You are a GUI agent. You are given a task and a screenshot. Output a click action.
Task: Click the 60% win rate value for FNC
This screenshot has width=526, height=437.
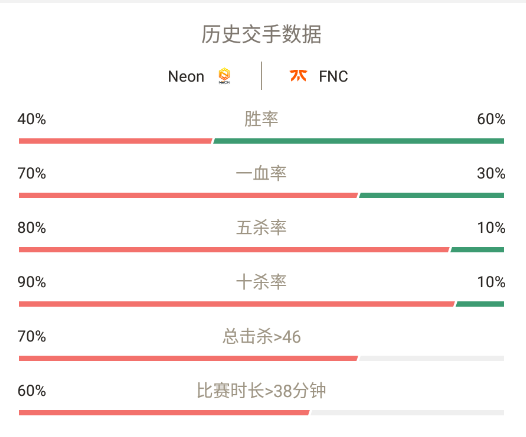click(491, 119)
